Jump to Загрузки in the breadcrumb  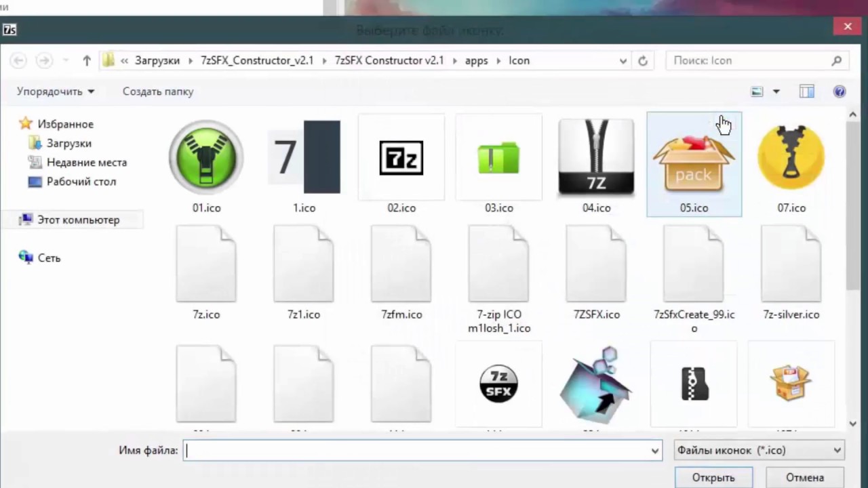157,60
